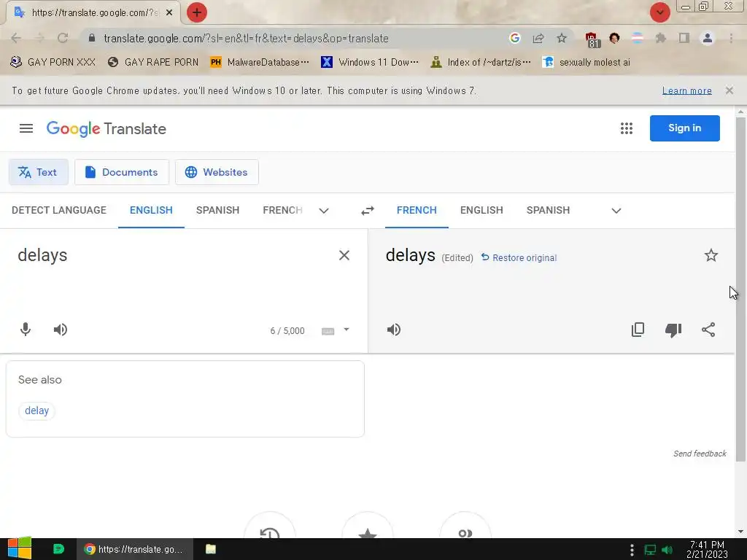Open the network icon in system tray
747x560 pixels.
coord(650,550)
